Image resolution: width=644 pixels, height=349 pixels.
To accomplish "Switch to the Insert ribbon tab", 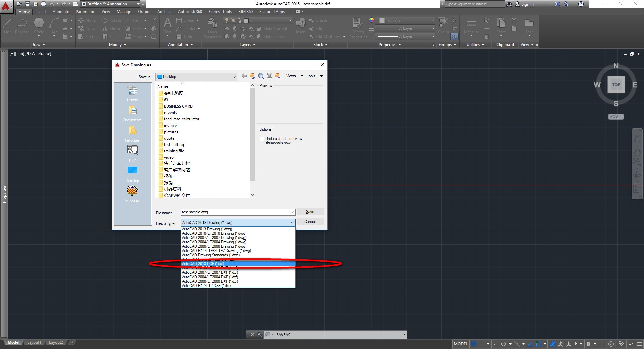I will 41,12.
